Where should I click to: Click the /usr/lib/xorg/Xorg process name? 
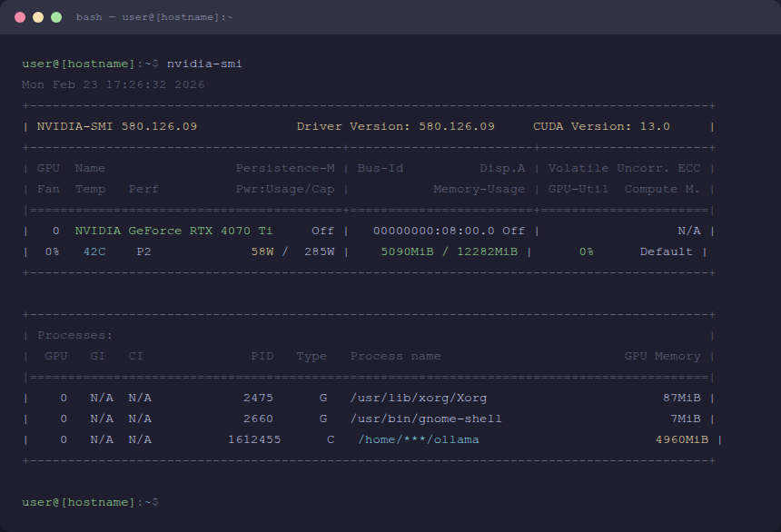click(x=419, y=398)
